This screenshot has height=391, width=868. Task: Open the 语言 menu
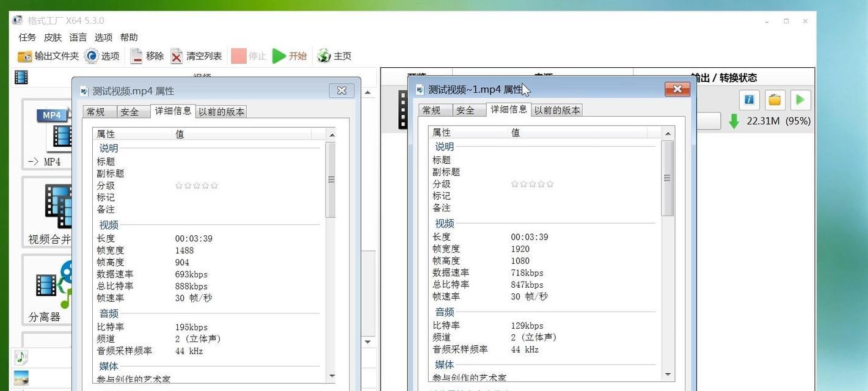coord(78,37)
